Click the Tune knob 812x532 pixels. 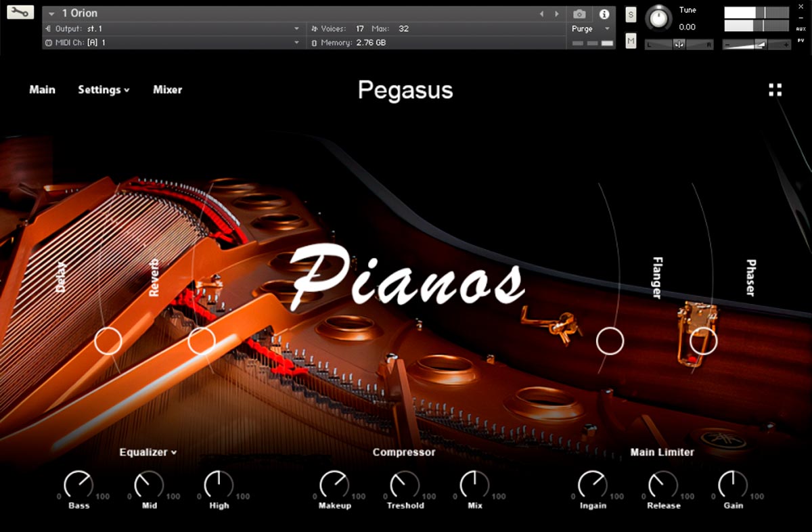pos(658,18)
